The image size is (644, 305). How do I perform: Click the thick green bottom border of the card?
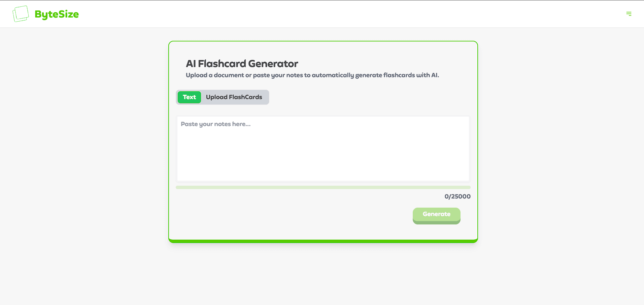point(323,241)
